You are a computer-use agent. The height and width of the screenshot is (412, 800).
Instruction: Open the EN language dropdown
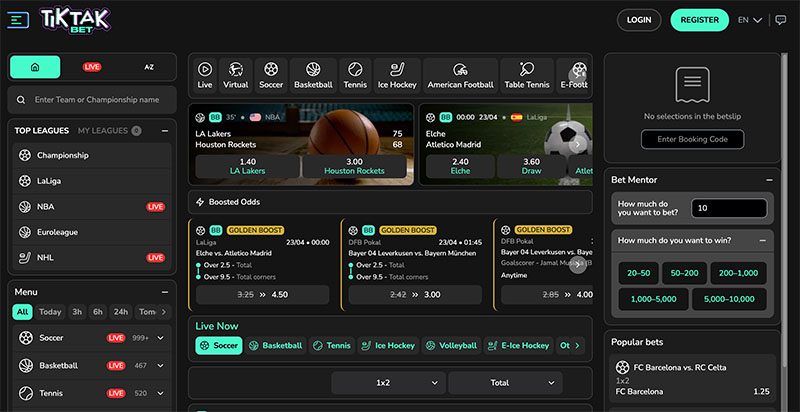(x=750, y=20)
